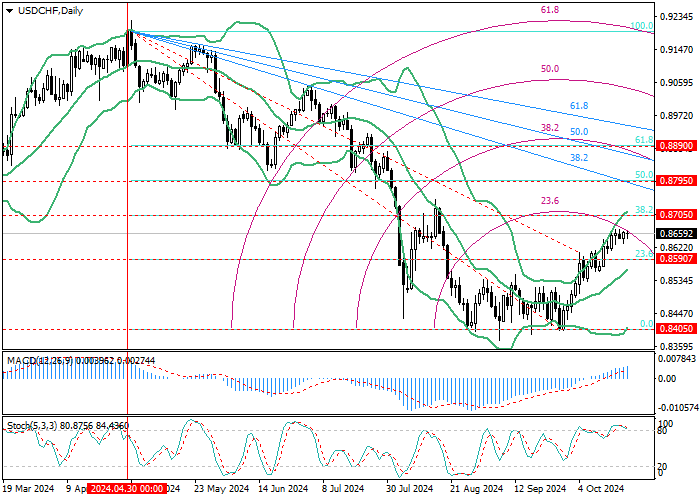The image size is (700, 500).
Task: Select the 0.84050 red price level label
Action: (676, 329)
